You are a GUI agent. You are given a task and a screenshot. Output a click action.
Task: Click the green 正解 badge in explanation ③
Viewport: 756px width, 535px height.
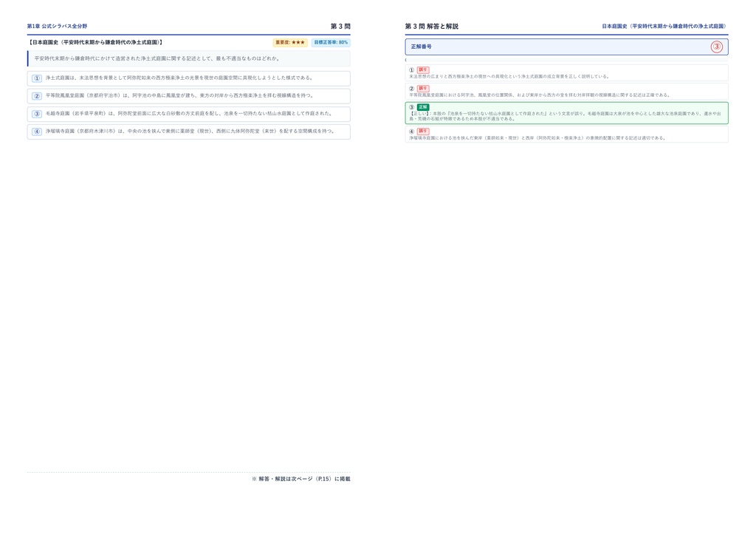423,107
